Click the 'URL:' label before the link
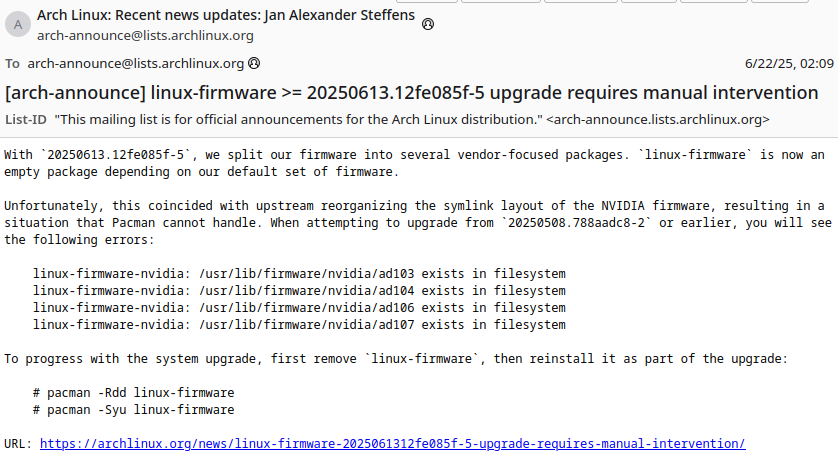 pos(18,444)
